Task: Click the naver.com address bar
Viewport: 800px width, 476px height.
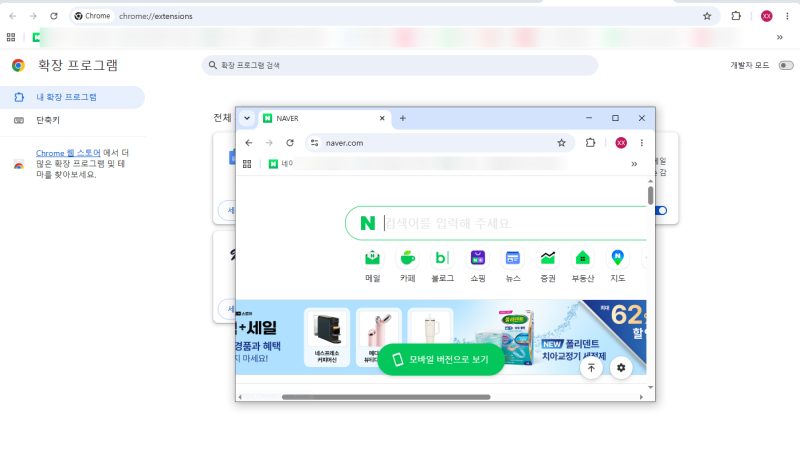Action: [x=440, y=143]
